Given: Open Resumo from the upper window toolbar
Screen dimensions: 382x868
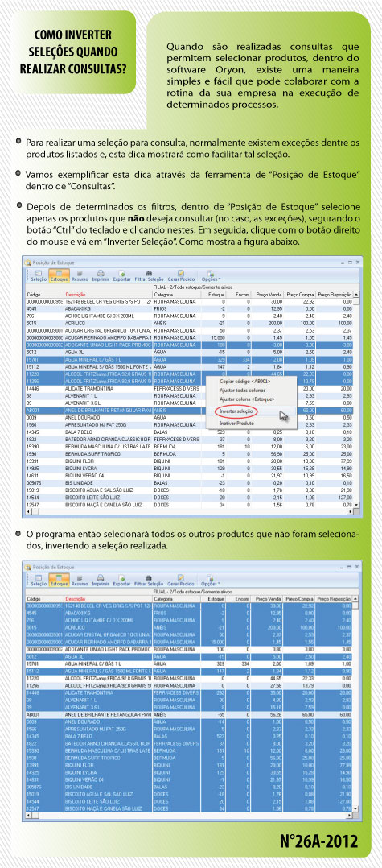Looking at the screenshot, I should (80, 275).
